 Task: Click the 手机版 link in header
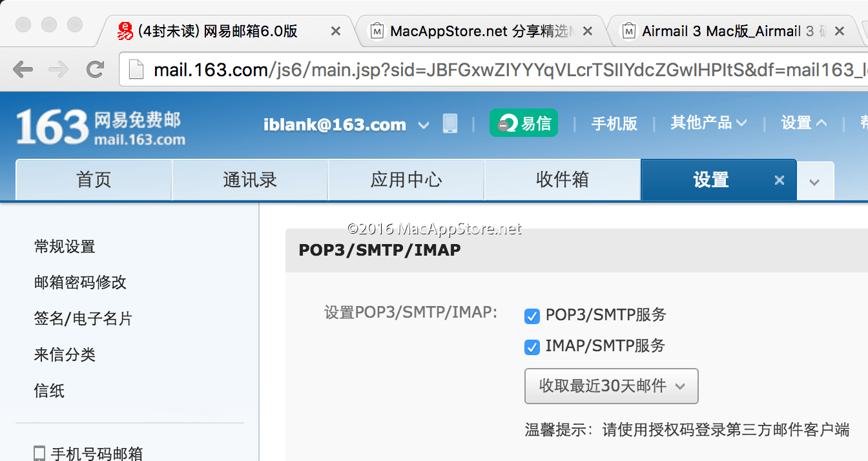(614, 123)
